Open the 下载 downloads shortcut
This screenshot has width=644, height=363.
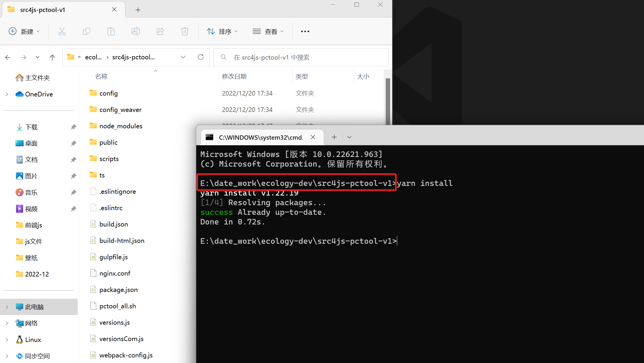27,127
